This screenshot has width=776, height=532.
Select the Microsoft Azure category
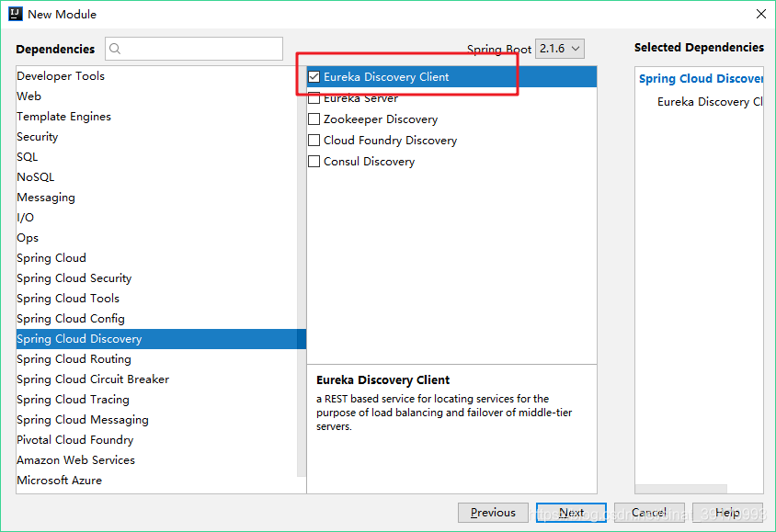[156, 481]
